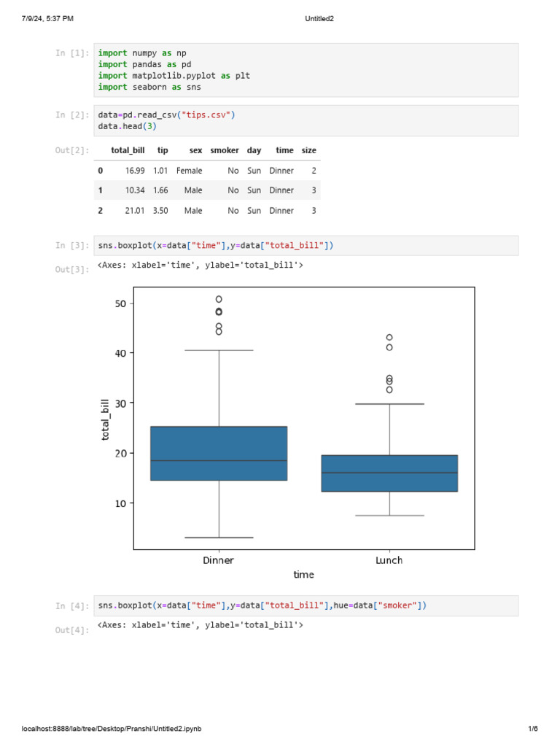Screen dimensions: 560x747
Task: Click inside the read_csv code cell
Action: pyautogui.click(x=306, y=120)
